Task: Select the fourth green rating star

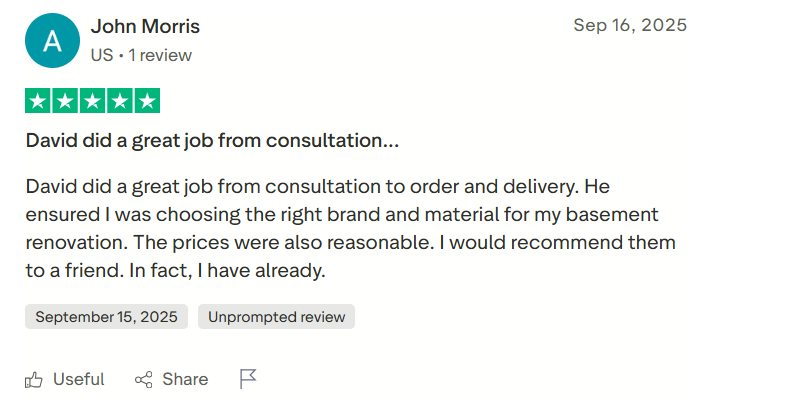Action: point(119,101)
